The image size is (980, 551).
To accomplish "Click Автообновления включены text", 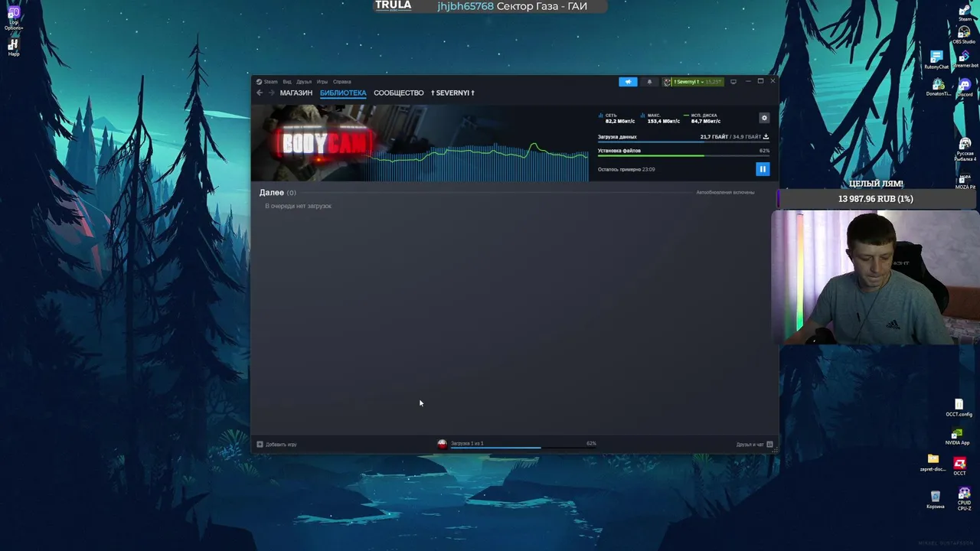I will (x=725, y=192).
